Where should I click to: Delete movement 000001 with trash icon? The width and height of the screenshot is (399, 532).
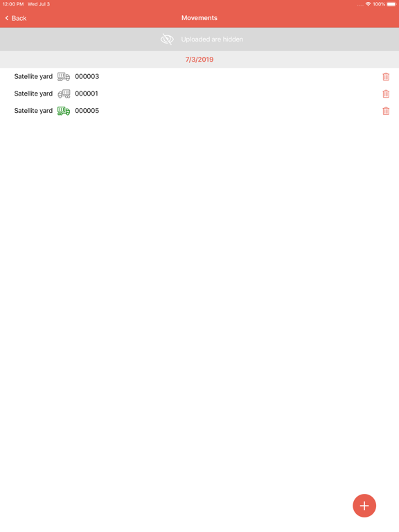pyautogui.click(x=386, y=94)
